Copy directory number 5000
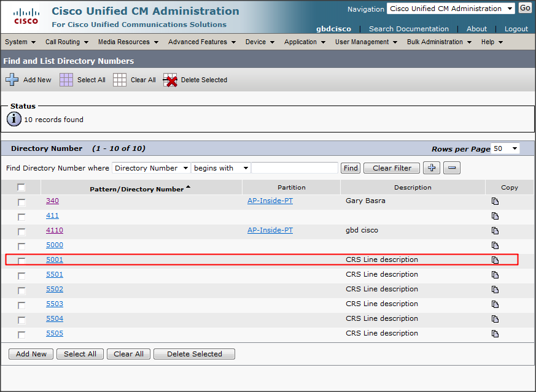This screenshot has width=536, height=392. pos(495,245)
